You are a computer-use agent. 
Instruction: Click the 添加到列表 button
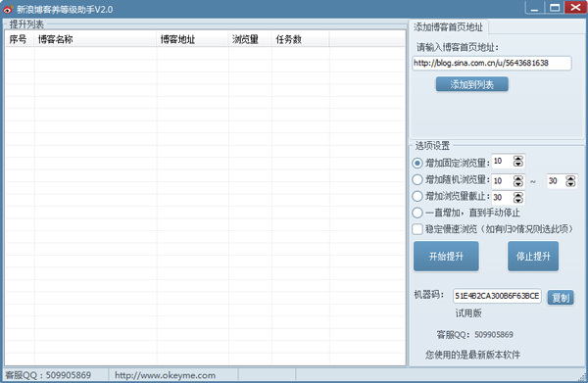point(471,84)
